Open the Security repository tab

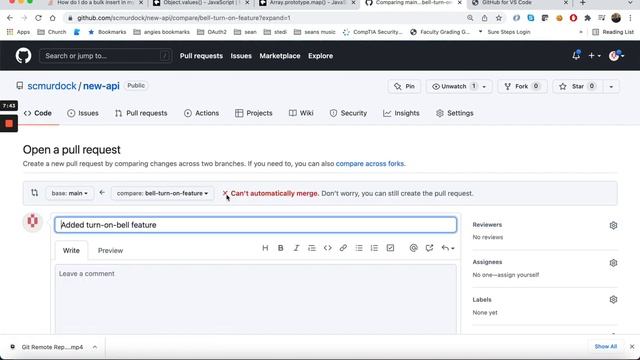348,113
